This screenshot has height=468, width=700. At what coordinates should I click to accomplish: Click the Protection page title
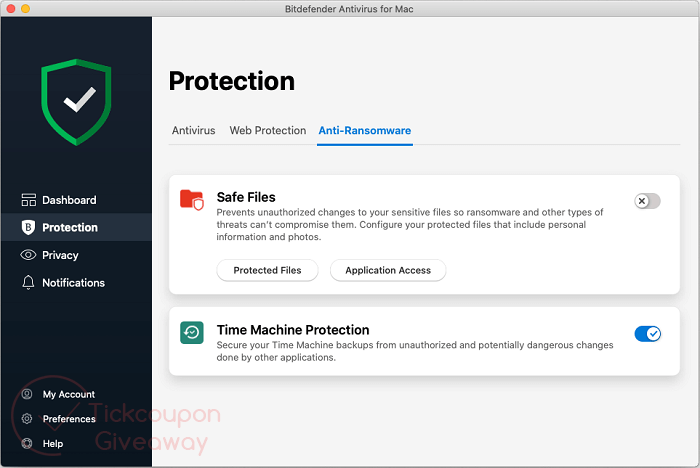pos(232,81)
